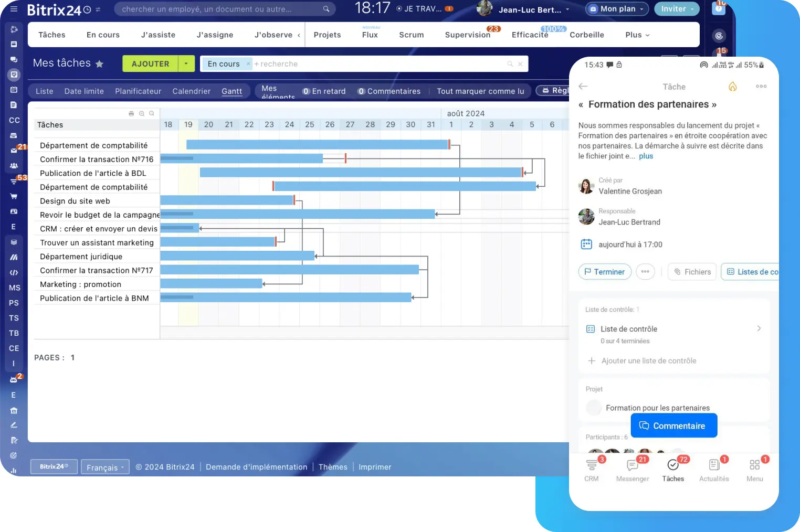Zoom in on the Gantt chart

[x=142, y=113]
